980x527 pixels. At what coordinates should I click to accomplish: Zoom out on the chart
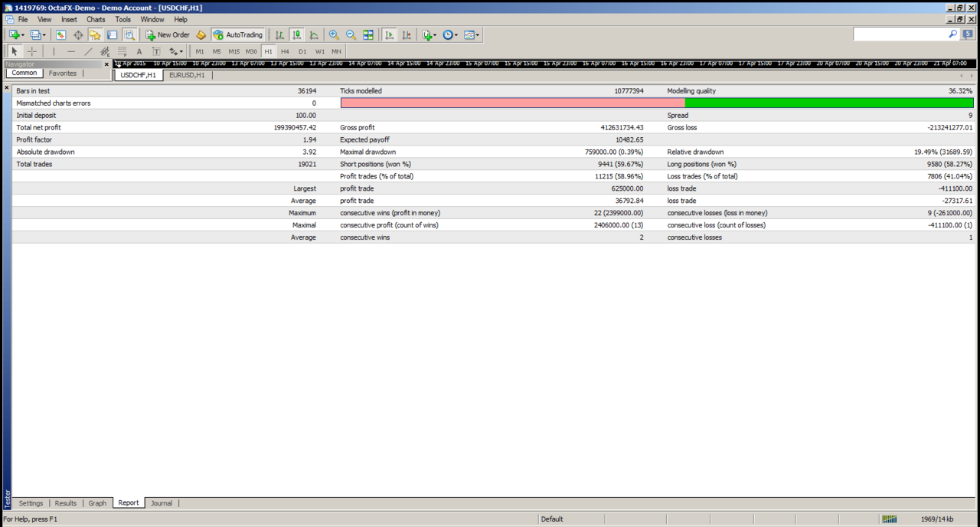(351, 34)
